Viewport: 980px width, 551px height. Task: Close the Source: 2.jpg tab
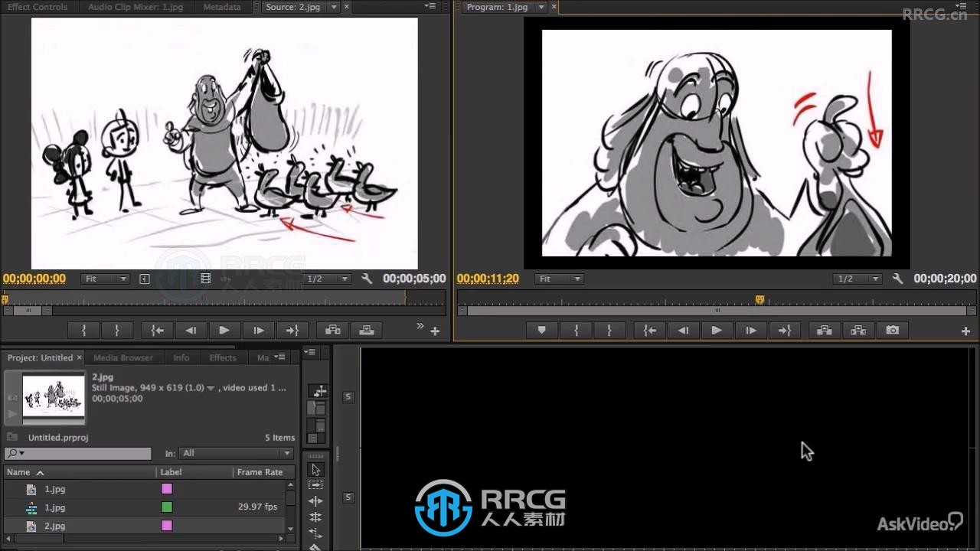point(347,7)
